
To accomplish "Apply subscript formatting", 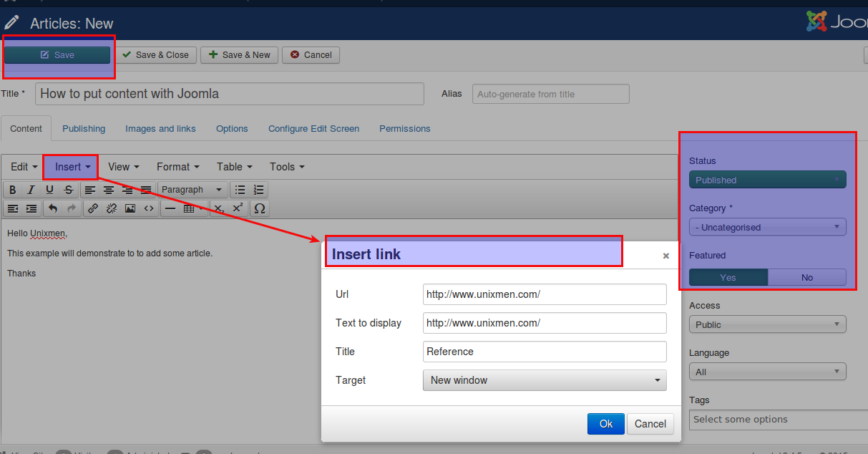I will pos(220,208).
